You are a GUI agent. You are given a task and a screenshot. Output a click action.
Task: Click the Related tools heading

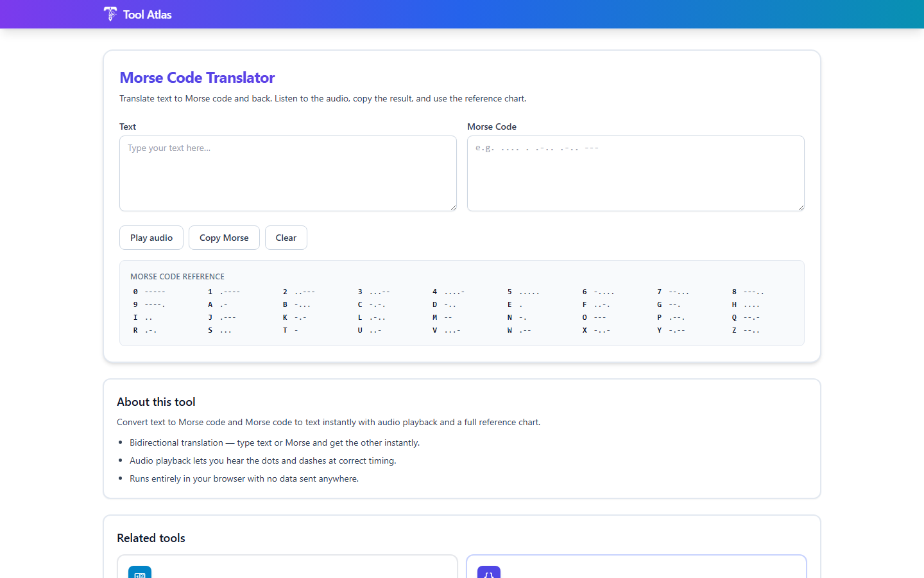tap(151, 538)
